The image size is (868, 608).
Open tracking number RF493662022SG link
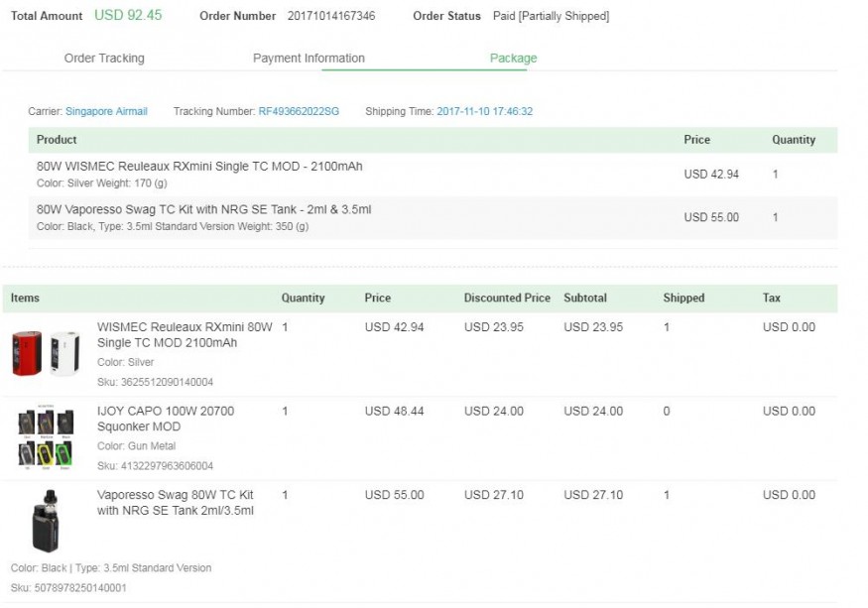tap(299, 112)
